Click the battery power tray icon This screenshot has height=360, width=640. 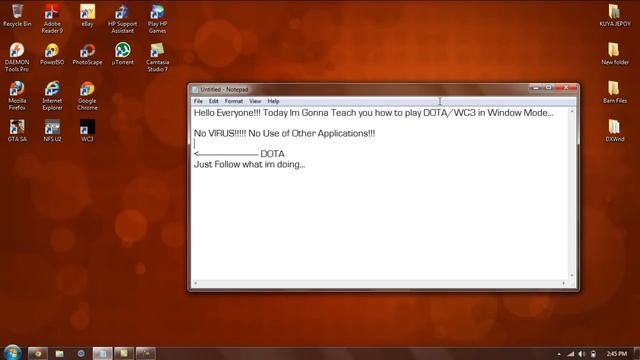click(x=593, y=354)
